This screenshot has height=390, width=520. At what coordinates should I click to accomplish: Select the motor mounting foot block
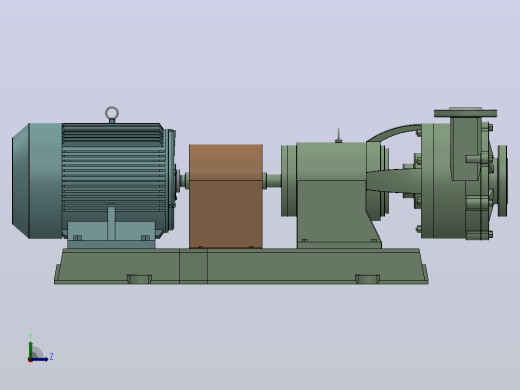[x=111, y=235]
